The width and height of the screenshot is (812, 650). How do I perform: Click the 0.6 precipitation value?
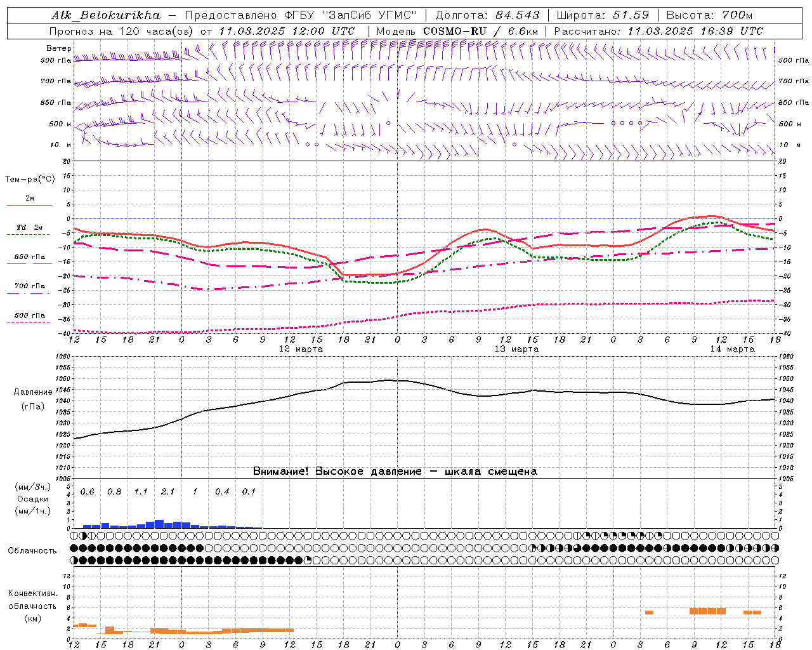coord(87,492)
